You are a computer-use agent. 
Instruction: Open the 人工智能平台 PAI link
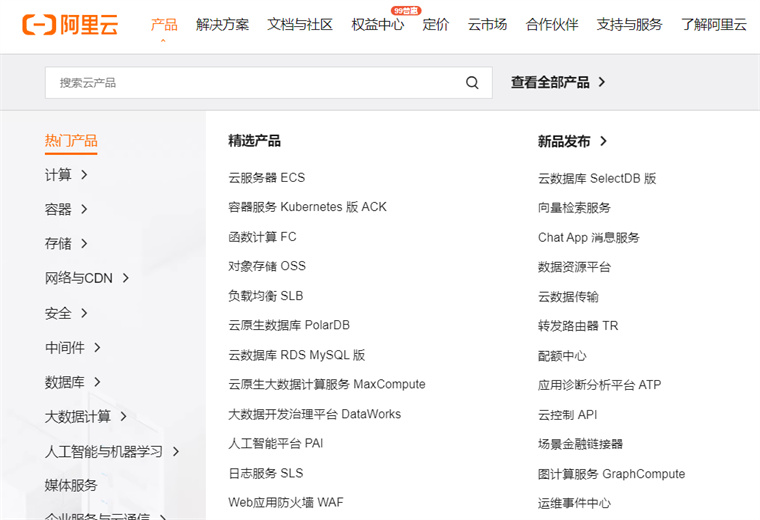(275, 443)
